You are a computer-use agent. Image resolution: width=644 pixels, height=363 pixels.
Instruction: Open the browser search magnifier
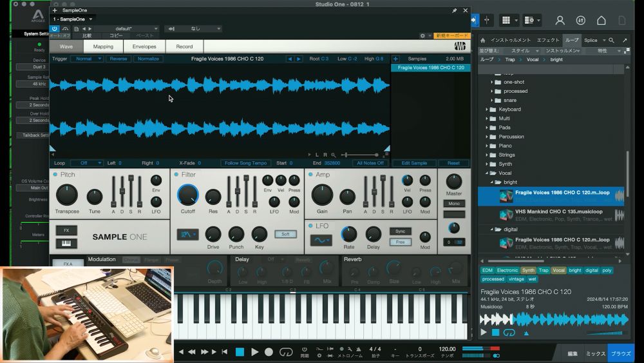(x=611, y=40)
